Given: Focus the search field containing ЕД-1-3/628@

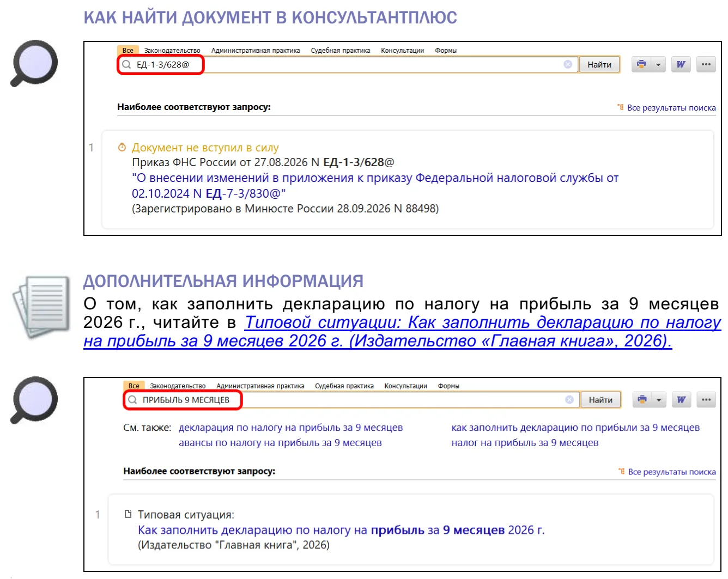Looking at the screenshot, I should [x=347, y=64].
